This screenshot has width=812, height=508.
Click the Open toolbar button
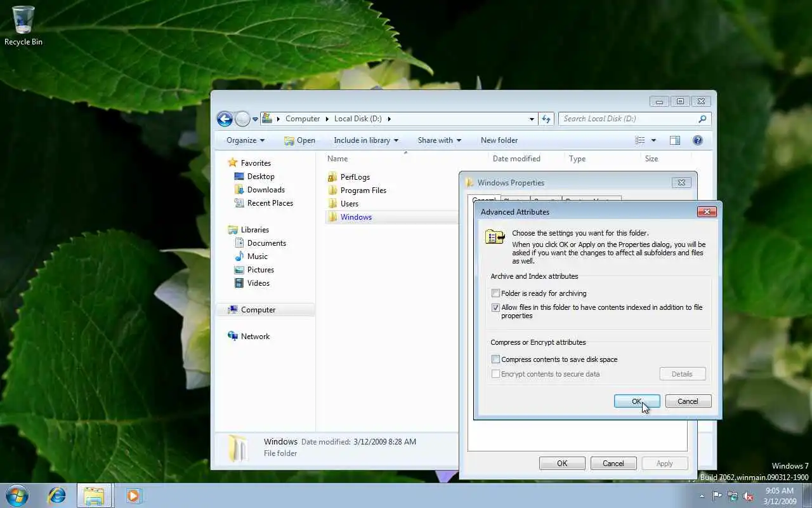tap(299, 140)
